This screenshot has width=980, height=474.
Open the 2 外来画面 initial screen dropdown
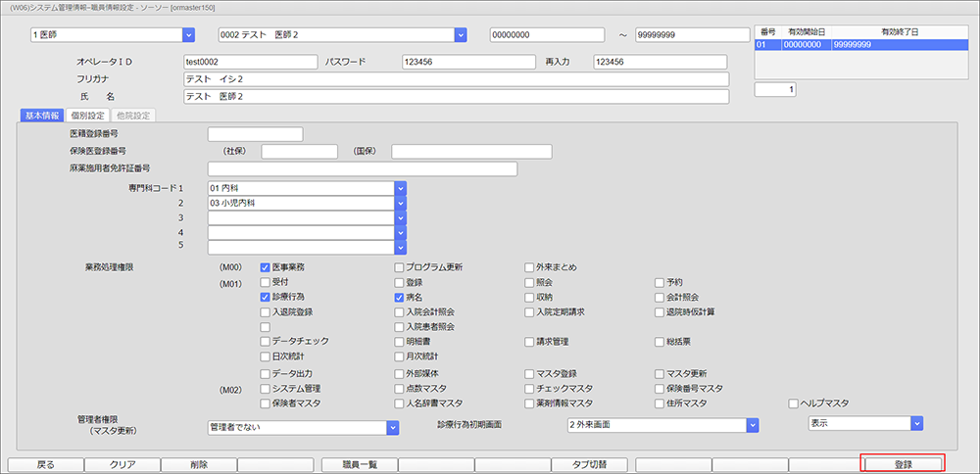753,425
